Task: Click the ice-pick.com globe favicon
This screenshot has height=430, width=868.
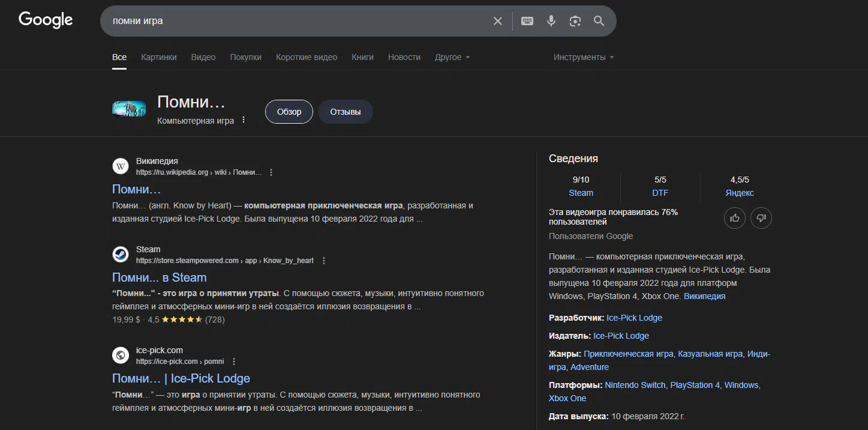Action: (121, 356)
